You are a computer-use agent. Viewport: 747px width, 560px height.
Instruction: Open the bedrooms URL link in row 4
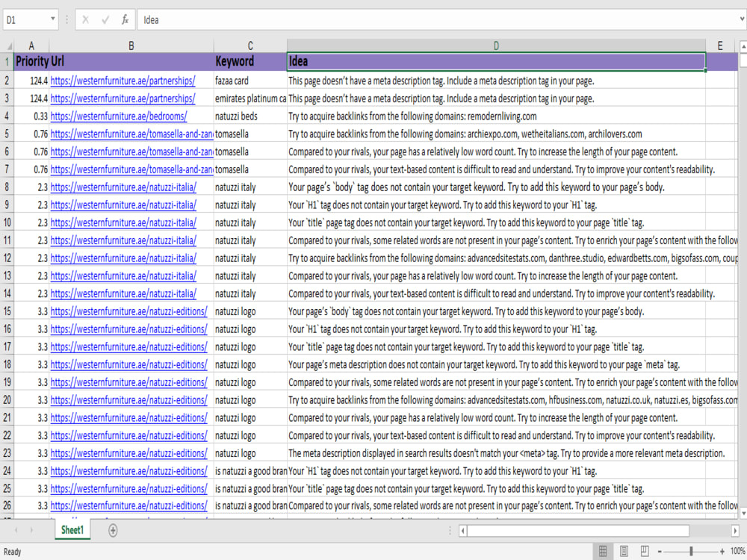coord(119,116)
